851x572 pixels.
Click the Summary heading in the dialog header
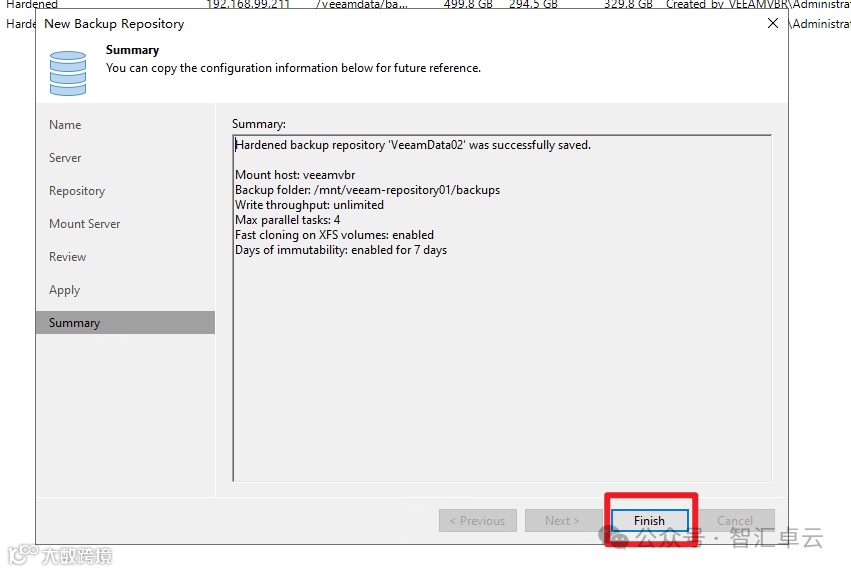[132, 50]
